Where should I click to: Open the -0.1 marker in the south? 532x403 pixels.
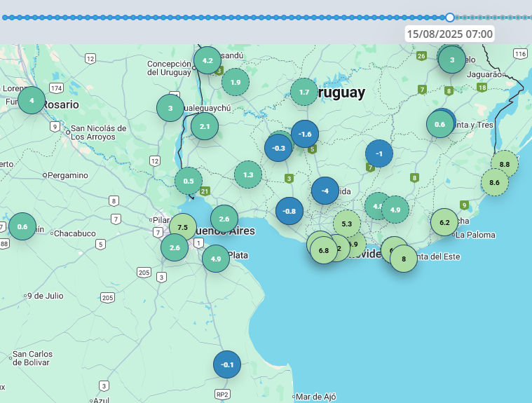pos(227,364)
